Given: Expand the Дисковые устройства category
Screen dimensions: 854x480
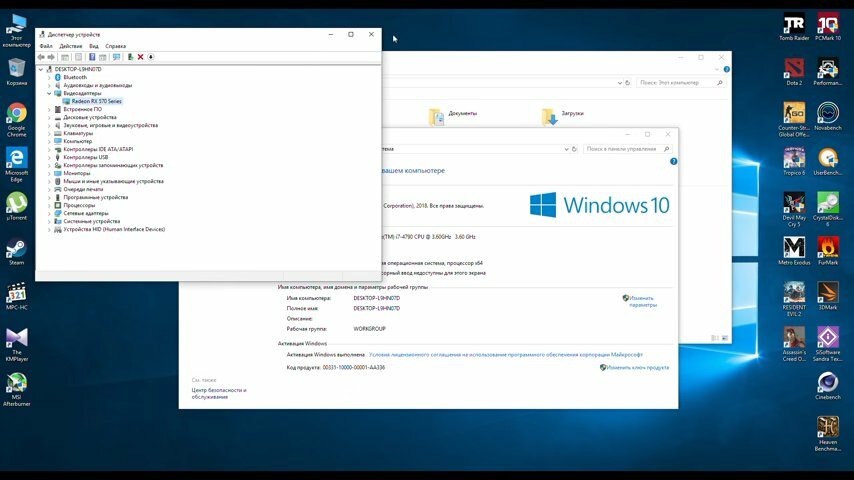Looking at the screenshot, I should [x=49, y=117].
